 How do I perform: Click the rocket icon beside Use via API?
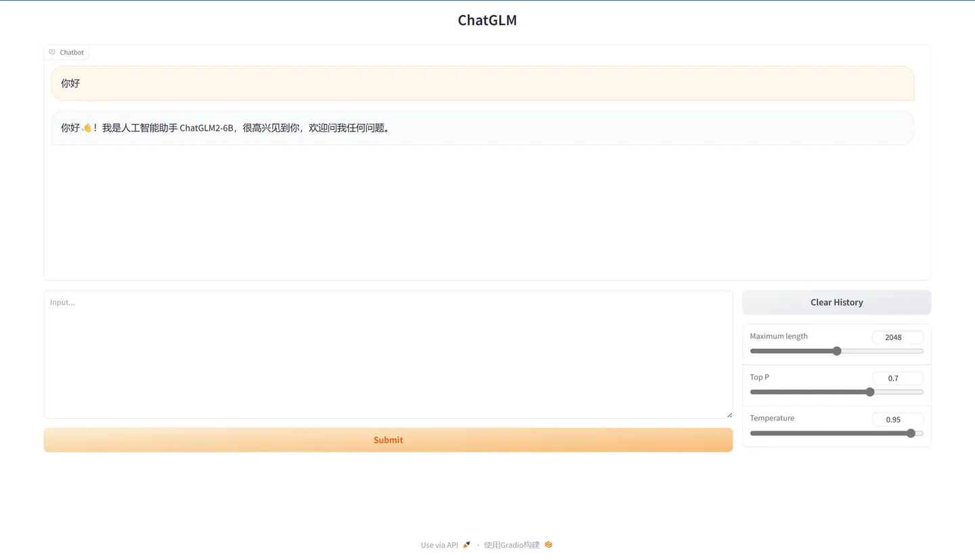[x=467, y=545]
